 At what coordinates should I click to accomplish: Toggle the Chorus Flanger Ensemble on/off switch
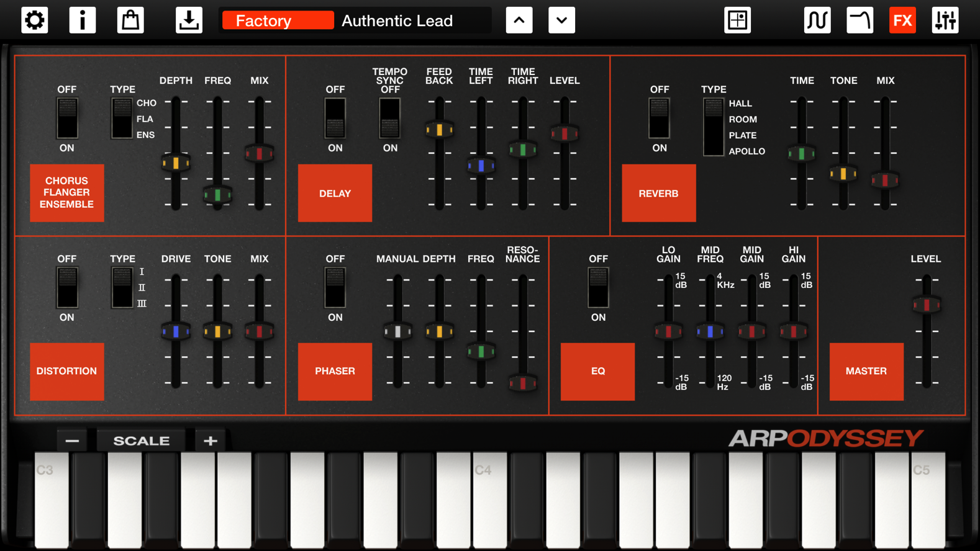[x=67, y=118]
